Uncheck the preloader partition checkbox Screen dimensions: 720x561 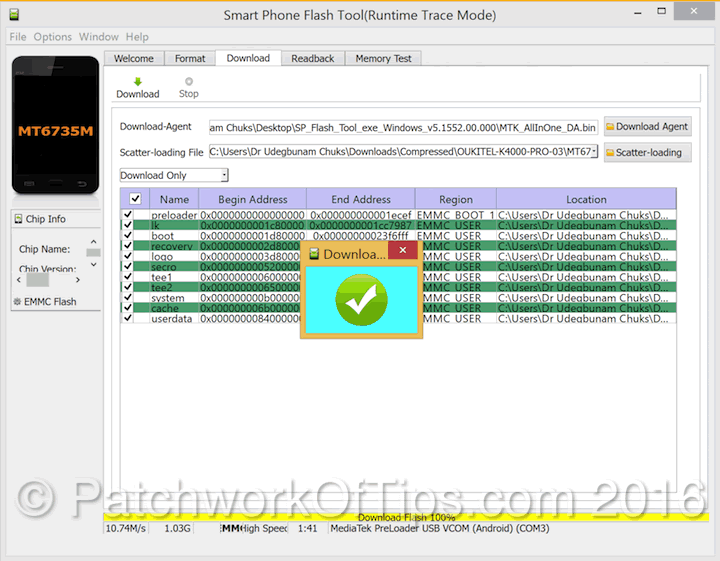[128, 214]
